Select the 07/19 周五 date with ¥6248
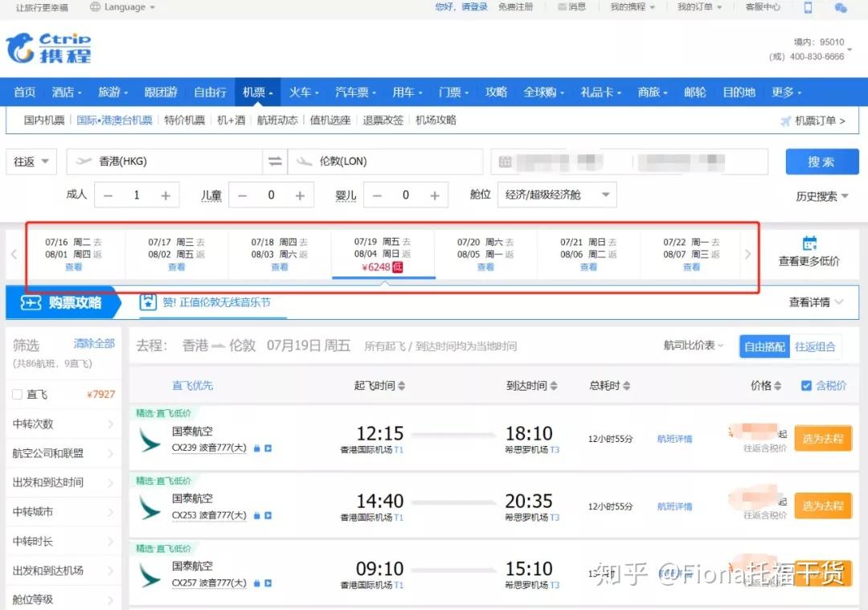 point(383,254)
